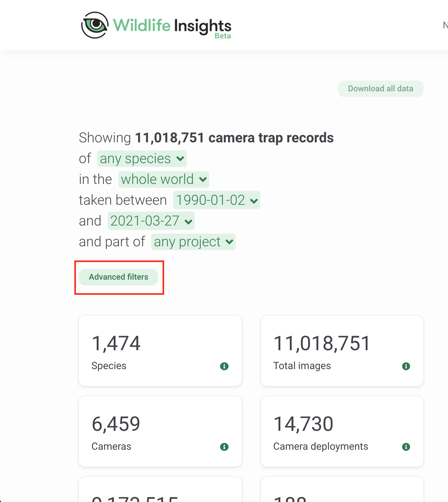Image resolution: width=448 pixels, height=502 pixels.
Task: Select the 6,459 cameras count
Action: (x=116, y=424)
